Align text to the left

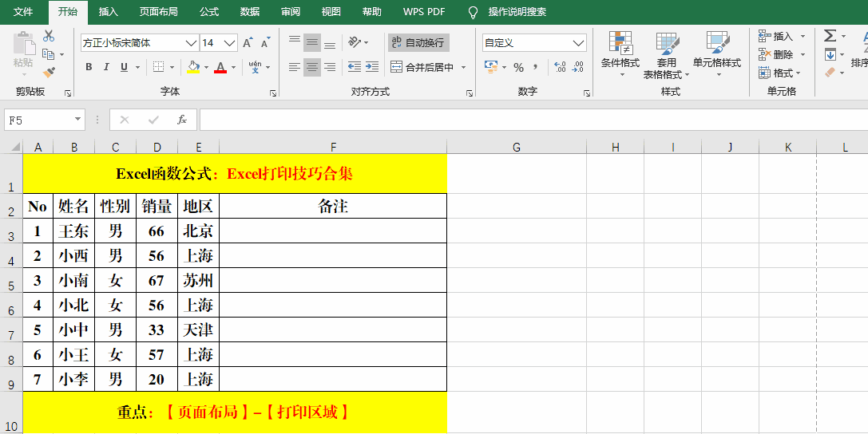click(295, 67)
